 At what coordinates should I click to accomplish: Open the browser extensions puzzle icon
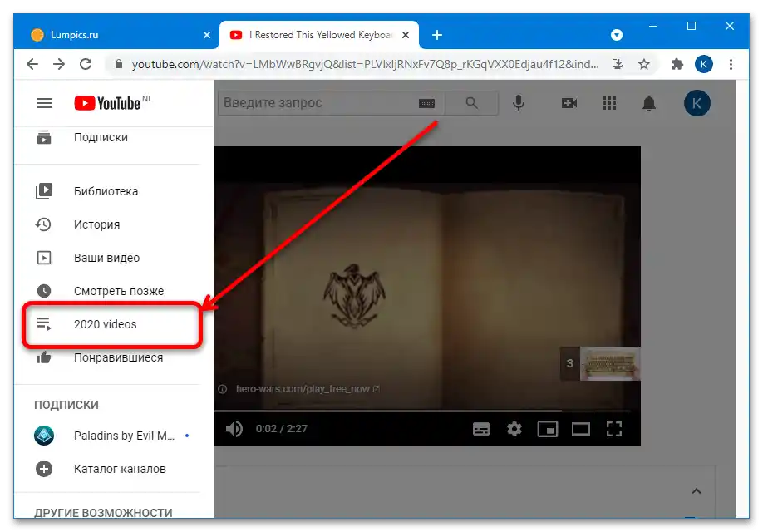[x=677, y=64]
